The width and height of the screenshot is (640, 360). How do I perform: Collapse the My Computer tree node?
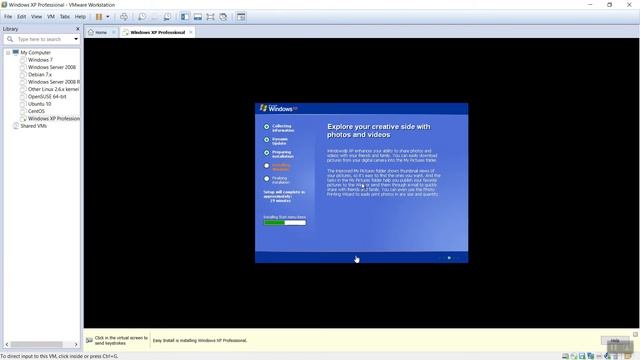pyautogui.click(x=8, y=53)
